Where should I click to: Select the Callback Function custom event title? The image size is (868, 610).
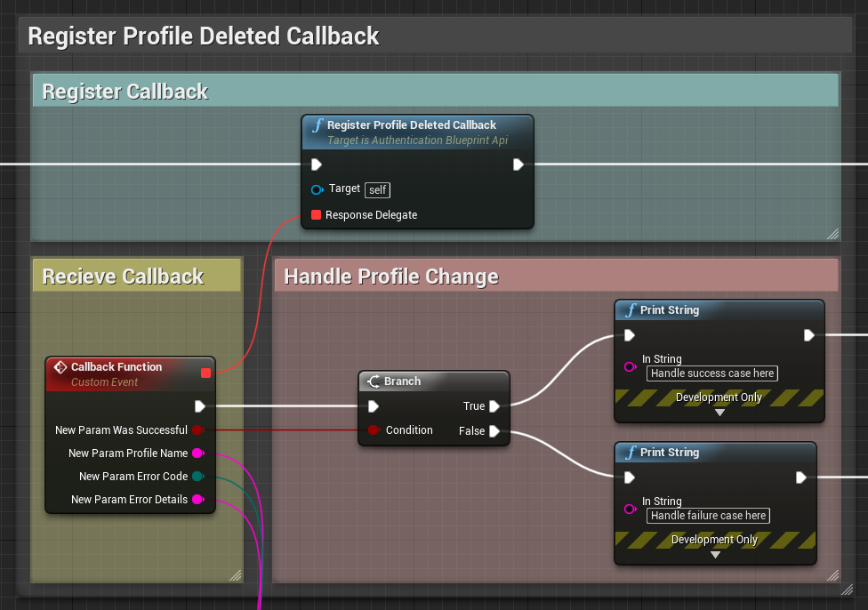click(x=117, y=367)
